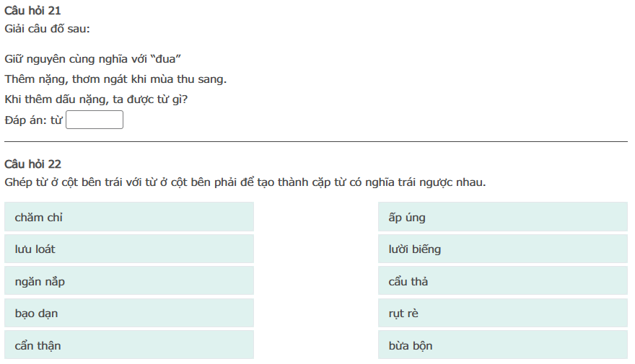Click the riddle line starting "Giữ nguyên cùng nghĩa"
This screenshot has height=364, width=635.
click(x=92, y=58)
